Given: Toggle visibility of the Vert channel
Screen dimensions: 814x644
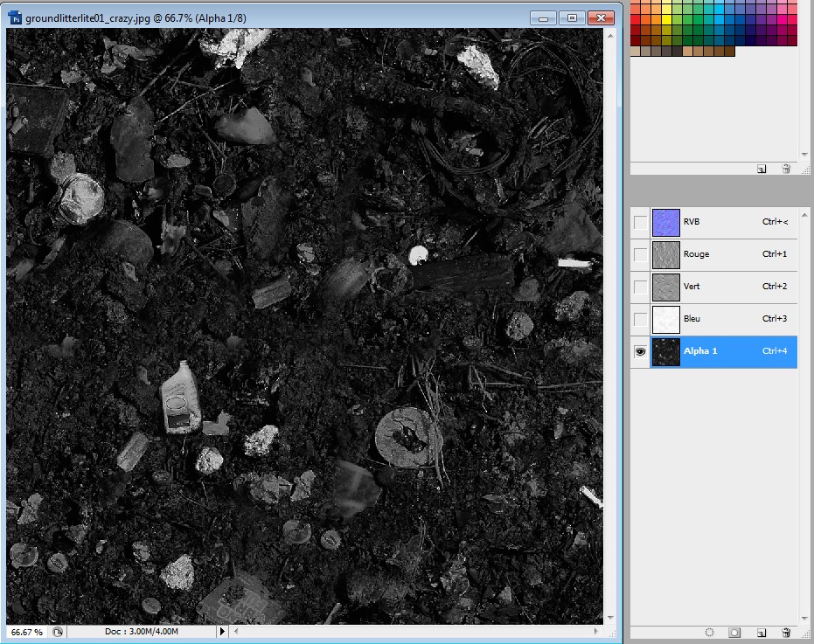Looking at the screenshot, I should tap(640, 287).
